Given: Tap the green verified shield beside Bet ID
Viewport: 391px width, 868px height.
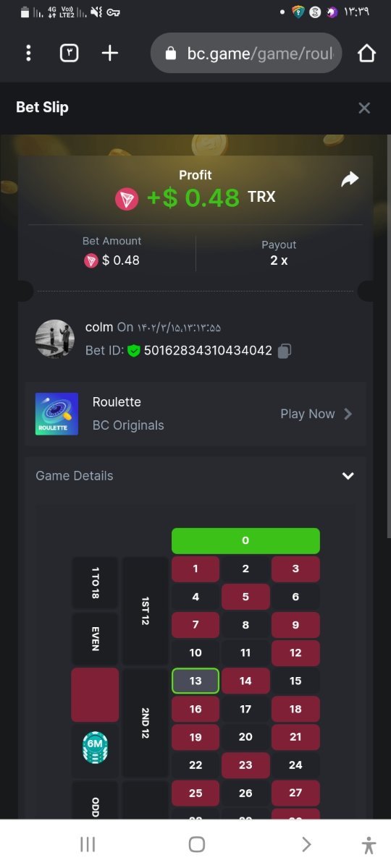Looking at the screenshot, I should pos(134,351).
